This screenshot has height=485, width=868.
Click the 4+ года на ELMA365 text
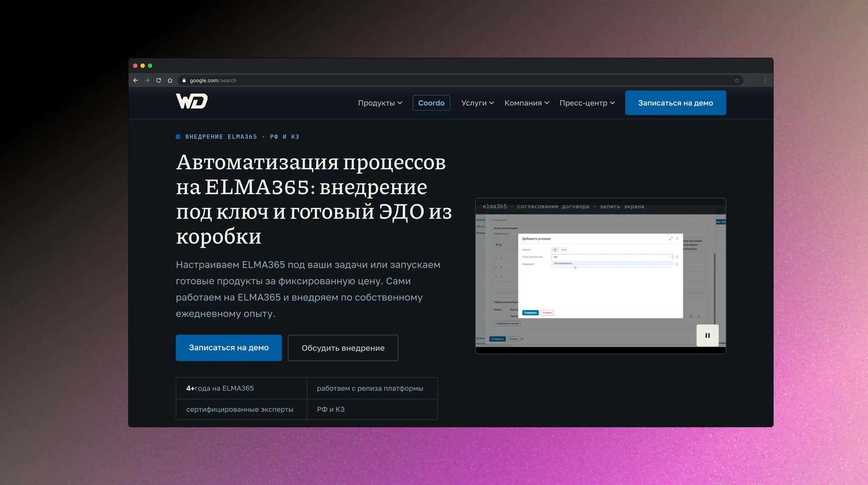tap(220, 388)
